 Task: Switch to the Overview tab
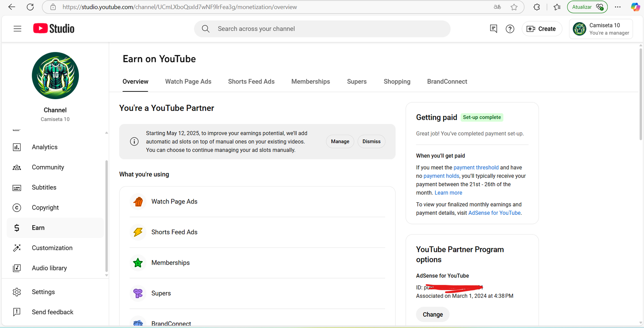pyautogui.click(x=135, y=81)
